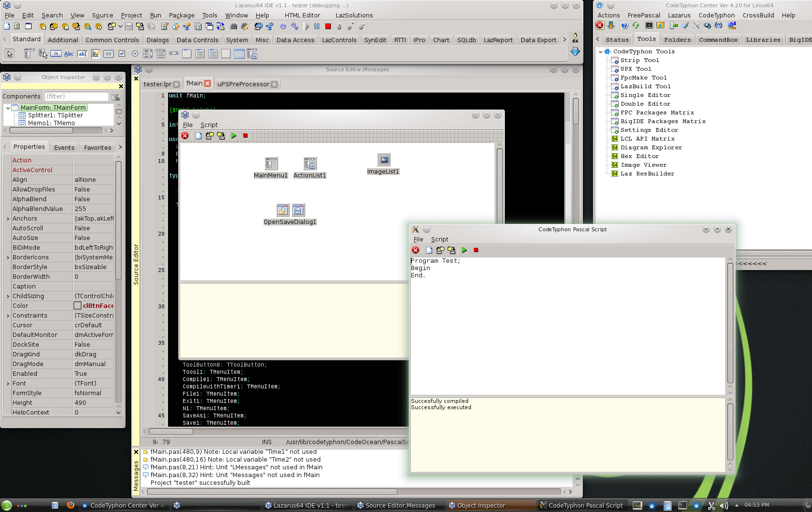
Task: Select the TToggleBox (on) component in palette
Action: pyautogui.click(x=109, y=54)
